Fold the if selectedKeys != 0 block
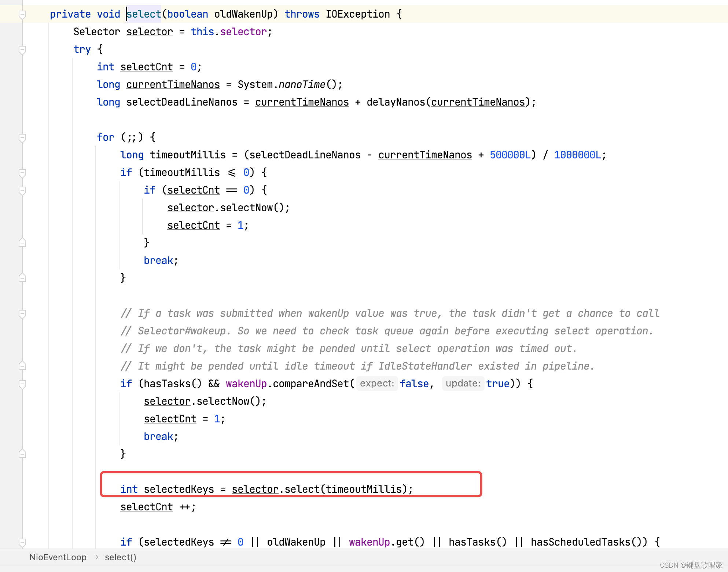 pos(22,542)
